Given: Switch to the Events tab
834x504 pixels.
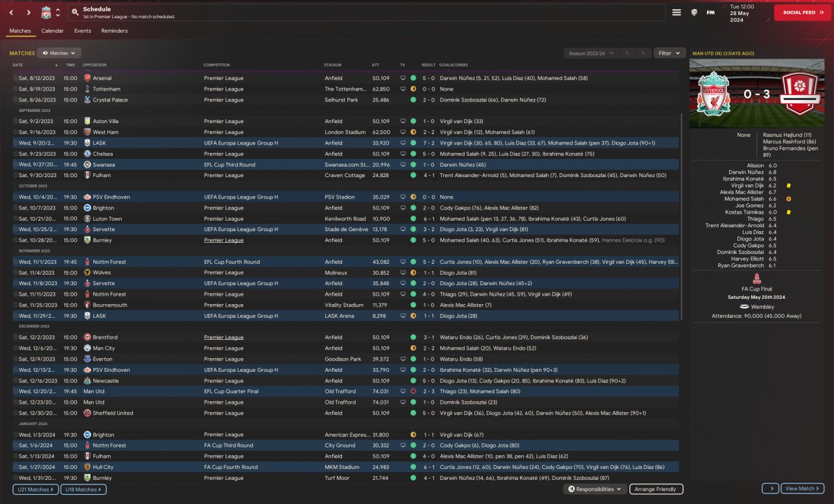Looking at the screenshot, I should click(x=83, y=31).
